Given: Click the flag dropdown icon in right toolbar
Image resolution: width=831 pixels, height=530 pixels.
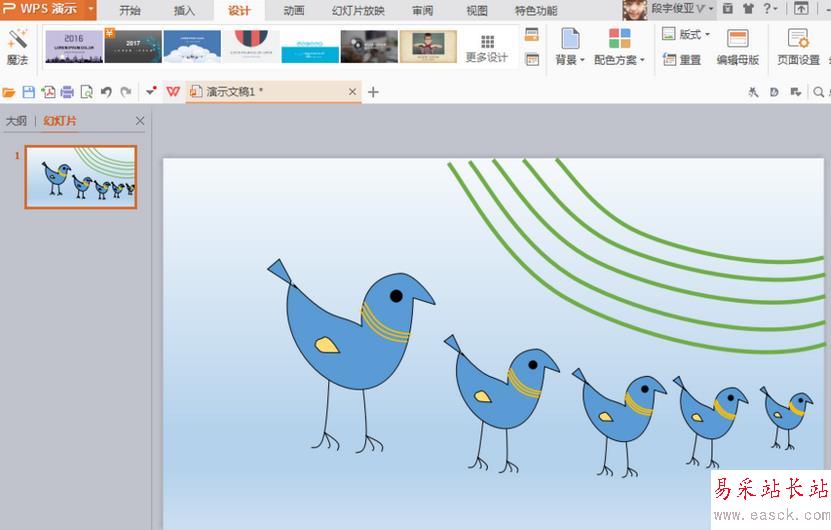Looking at the screenshot, I should tap(795, 92).
